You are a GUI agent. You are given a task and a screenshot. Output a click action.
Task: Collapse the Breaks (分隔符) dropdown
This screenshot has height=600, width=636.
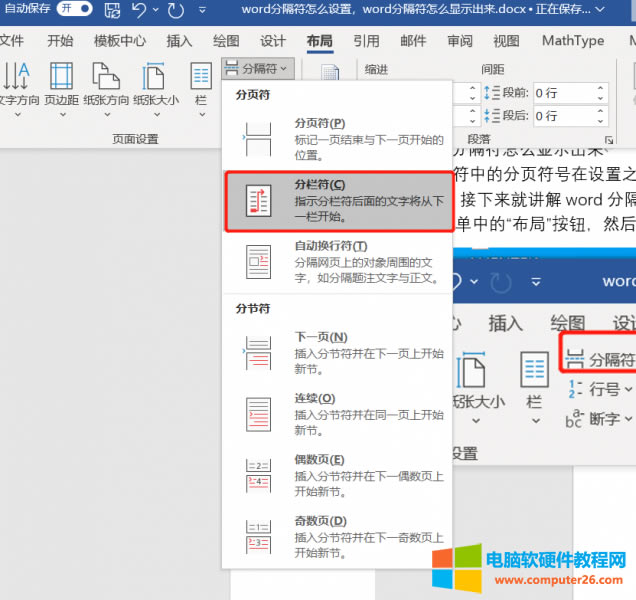[256, 69]
